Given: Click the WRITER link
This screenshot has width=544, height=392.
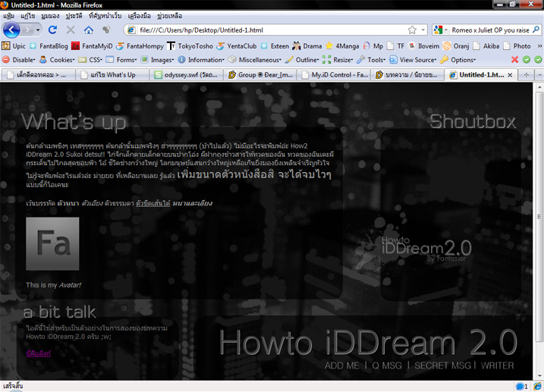Looking at the screenshot, I should (498, 365).
